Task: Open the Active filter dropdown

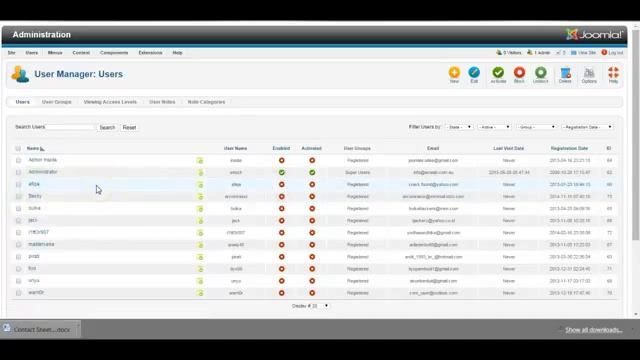Action: pos(494,127)
